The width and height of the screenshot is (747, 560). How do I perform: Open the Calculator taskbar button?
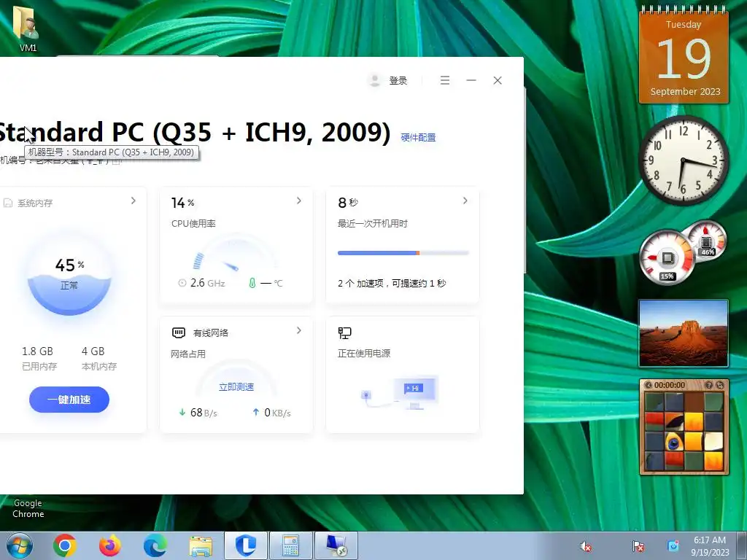291,545
